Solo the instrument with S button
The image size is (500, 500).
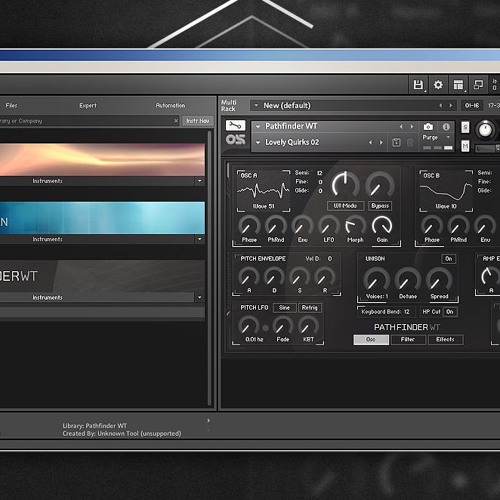pyautogui.click(x=465, y=127)
